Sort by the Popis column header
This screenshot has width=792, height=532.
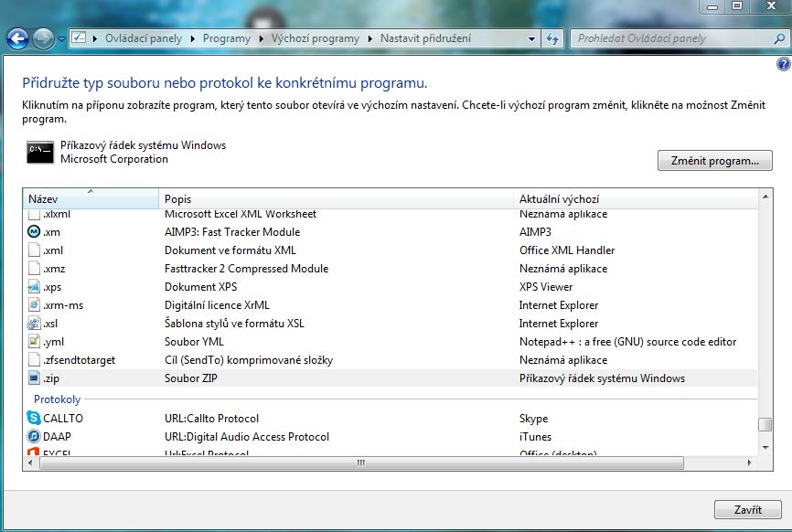click(336, 199)
